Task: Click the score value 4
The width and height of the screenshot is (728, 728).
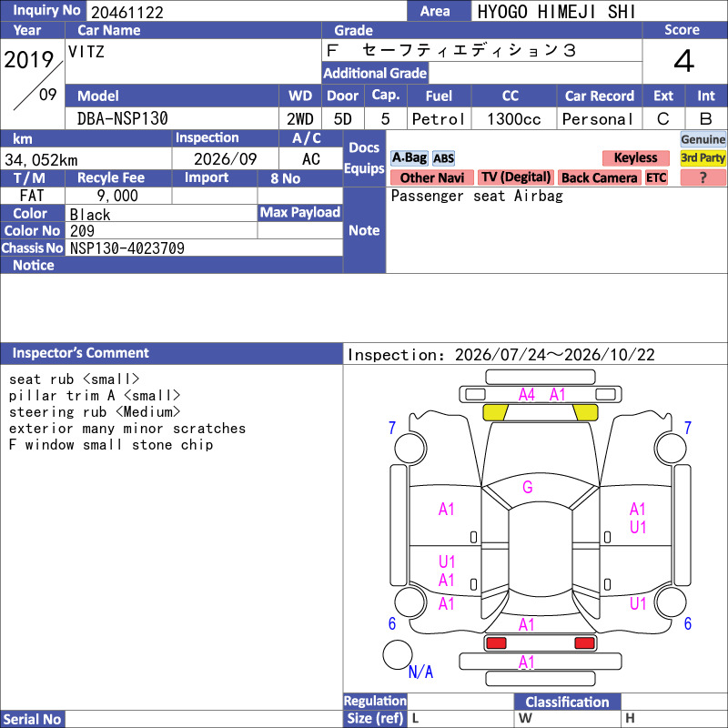Action: coord(684,61)
